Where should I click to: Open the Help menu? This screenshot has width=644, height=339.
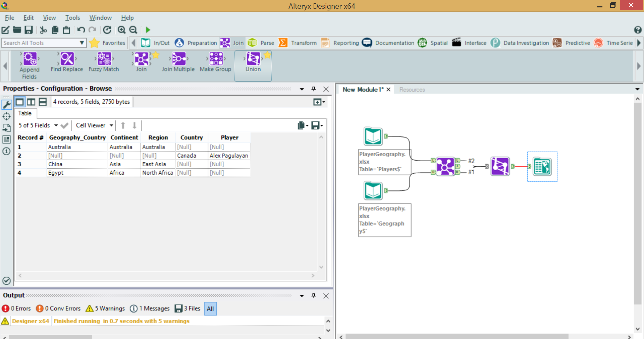(127, 18)
